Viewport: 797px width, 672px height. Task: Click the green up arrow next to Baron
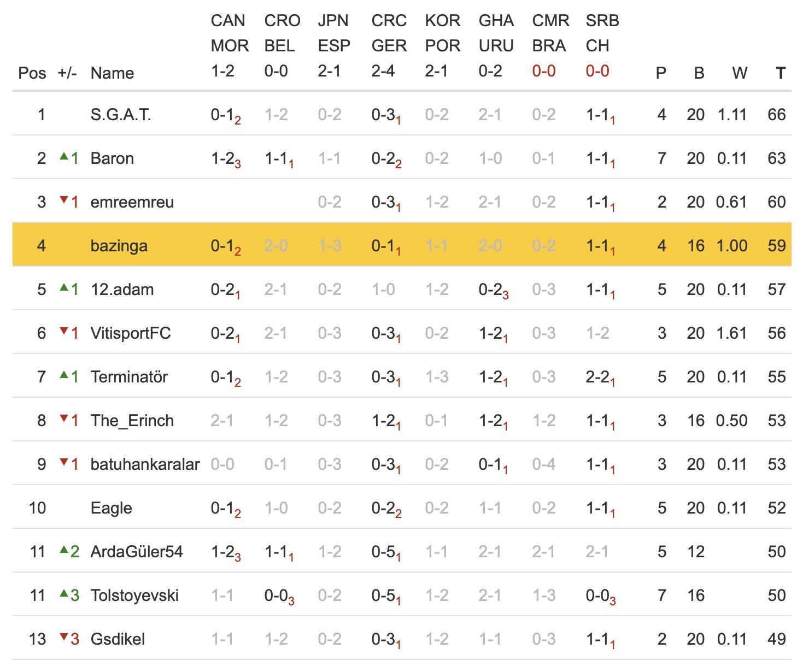[64, 157]
